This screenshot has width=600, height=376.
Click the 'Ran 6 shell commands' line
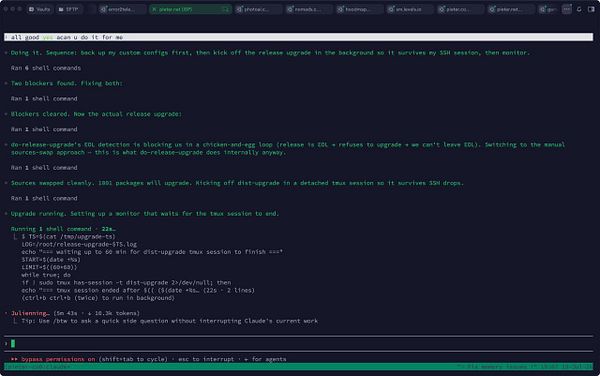(46, 68)
